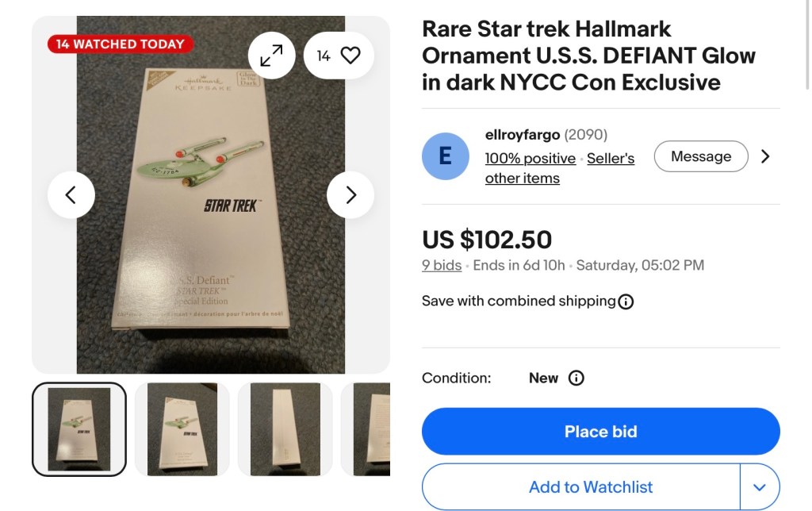Show condition details info icon
This screenshot has height=511, width=812.
(x=576, y=378)
